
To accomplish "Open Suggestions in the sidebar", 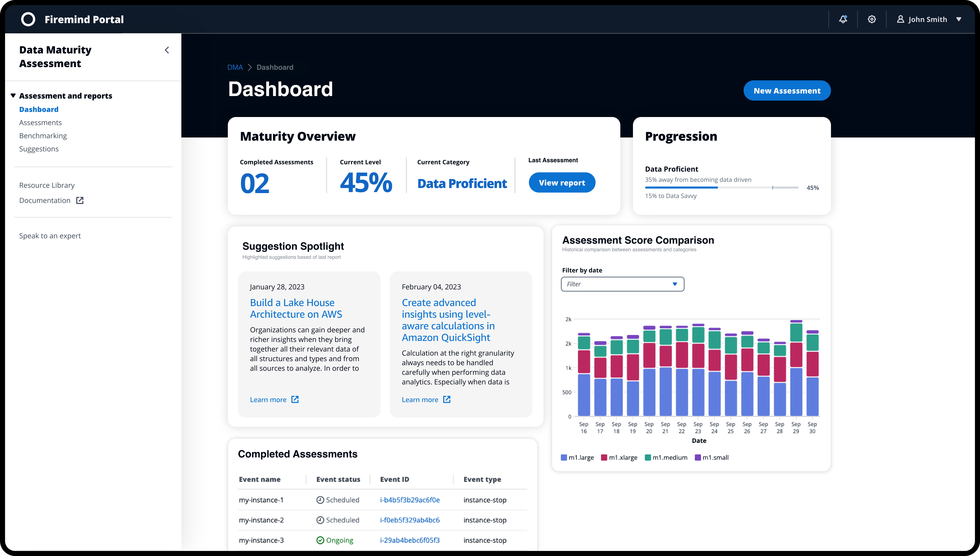I will click(x=39, y=149).
